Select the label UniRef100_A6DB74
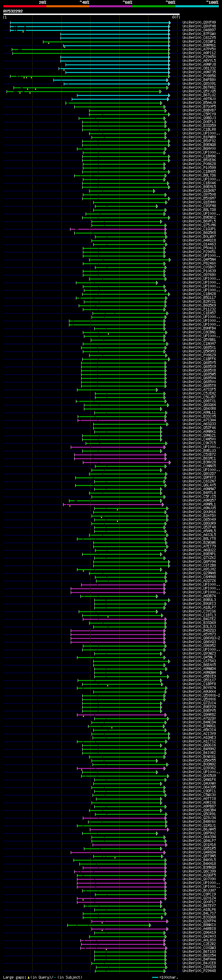Screen dimensions: 222x980 coord(199,596)
